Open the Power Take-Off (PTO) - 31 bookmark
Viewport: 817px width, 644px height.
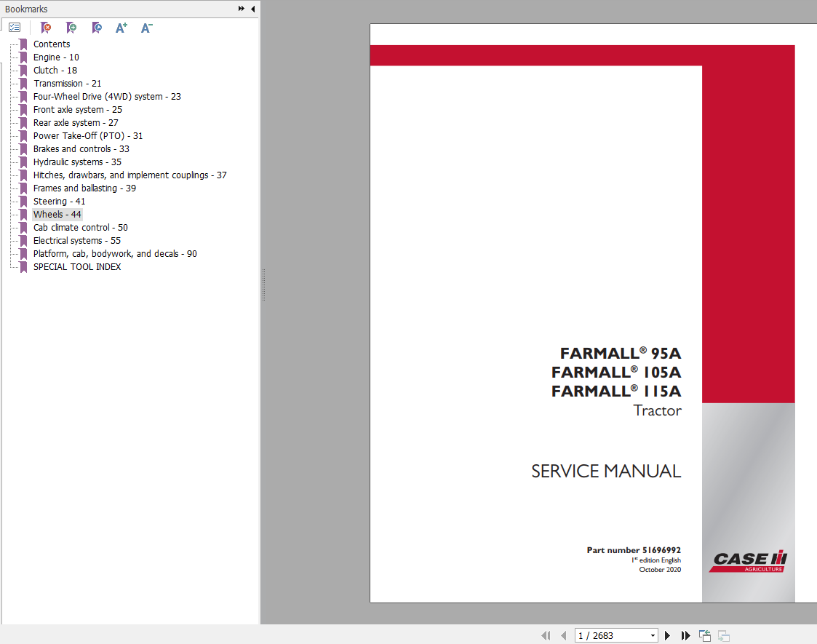pos(88,135)
